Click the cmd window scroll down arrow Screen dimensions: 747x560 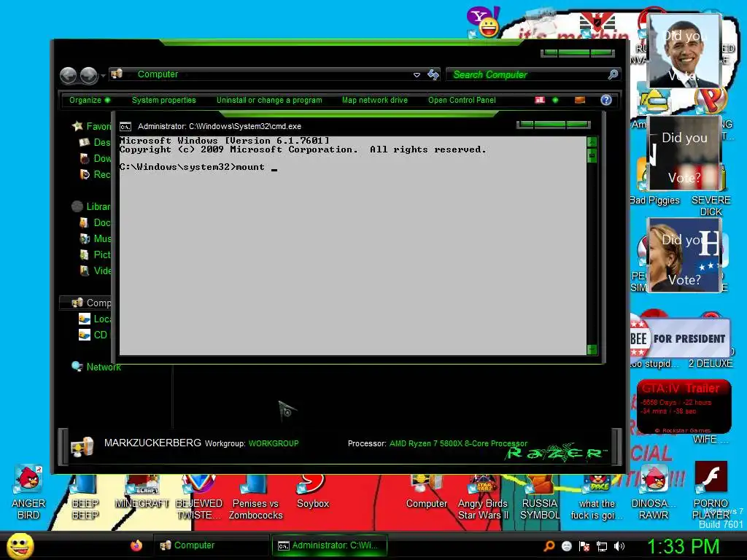coord(592,349)
